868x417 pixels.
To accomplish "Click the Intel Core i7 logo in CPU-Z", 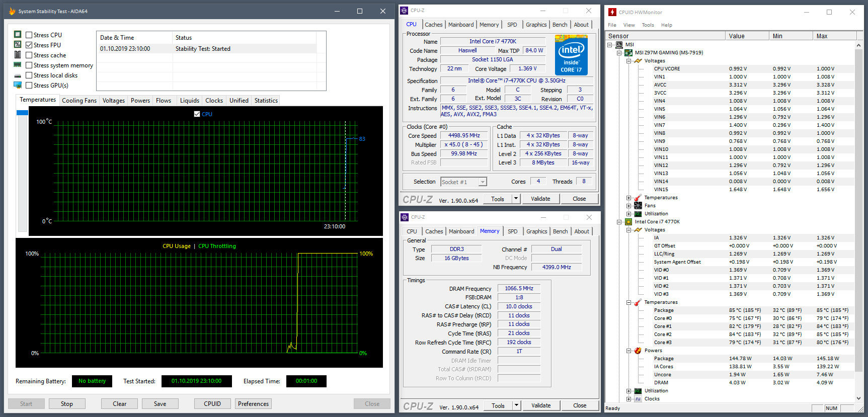I will tap(571, 55).
